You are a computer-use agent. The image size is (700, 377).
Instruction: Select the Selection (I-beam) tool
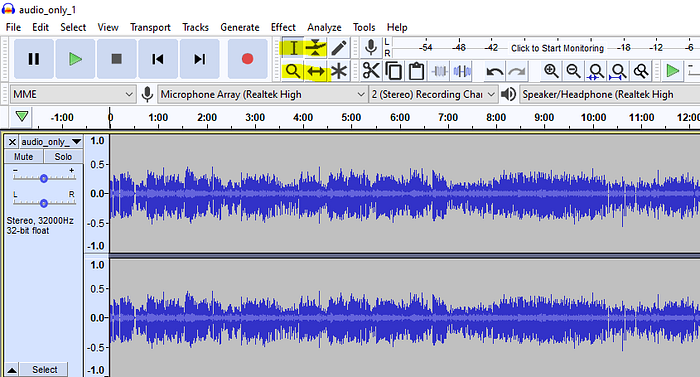pos(293,48)
